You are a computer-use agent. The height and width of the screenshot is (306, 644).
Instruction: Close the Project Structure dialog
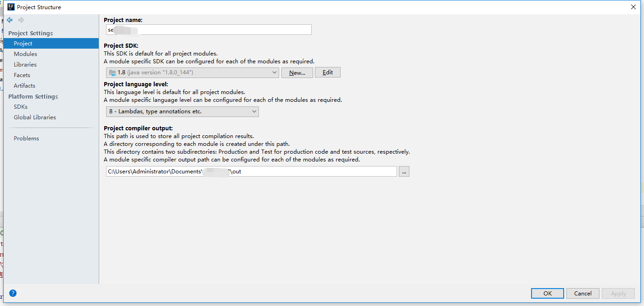[633, 7]
